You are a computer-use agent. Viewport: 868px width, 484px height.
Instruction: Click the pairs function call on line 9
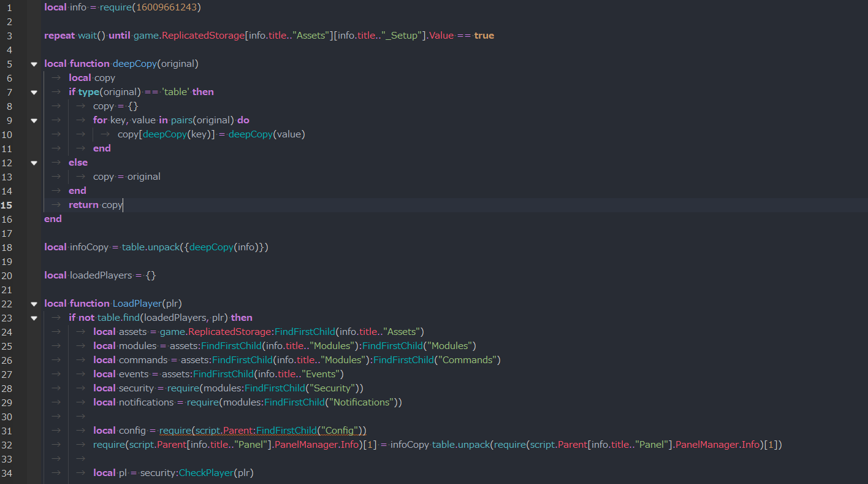[x=182, y=120]
